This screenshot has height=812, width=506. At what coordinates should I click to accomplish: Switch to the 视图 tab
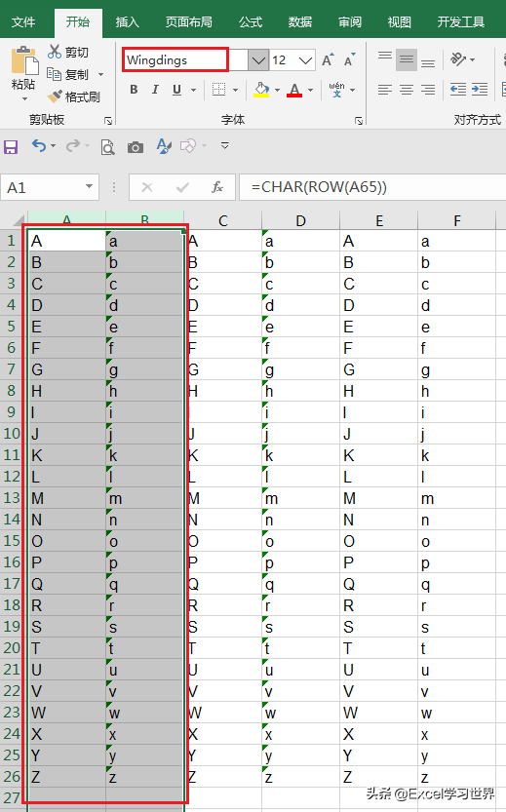tap(400, 22)
